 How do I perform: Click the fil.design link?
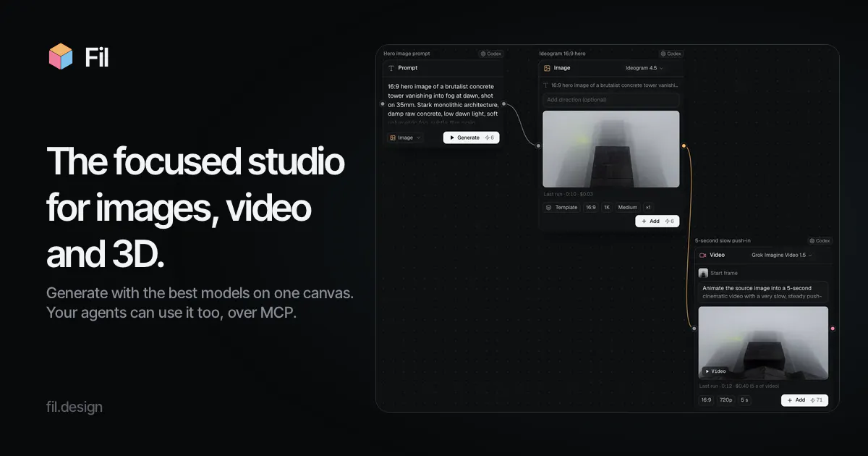[x=75, y=407]
